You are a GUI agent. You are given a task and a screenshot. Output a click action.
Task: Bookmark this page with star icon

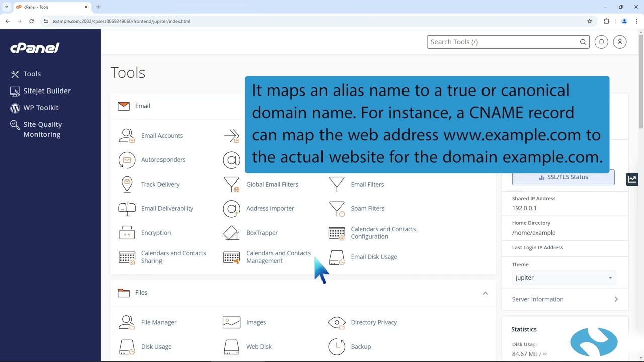[x=590, y=21]
